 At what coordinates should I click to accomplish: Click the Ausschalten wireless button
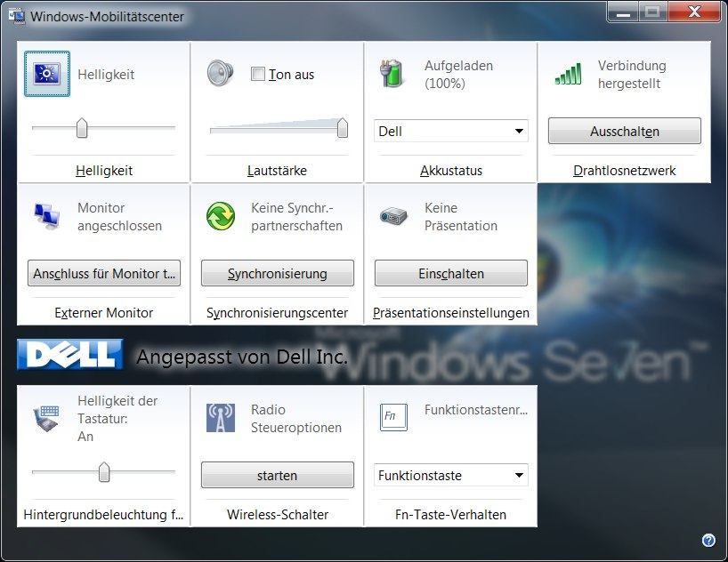[625, 131]
